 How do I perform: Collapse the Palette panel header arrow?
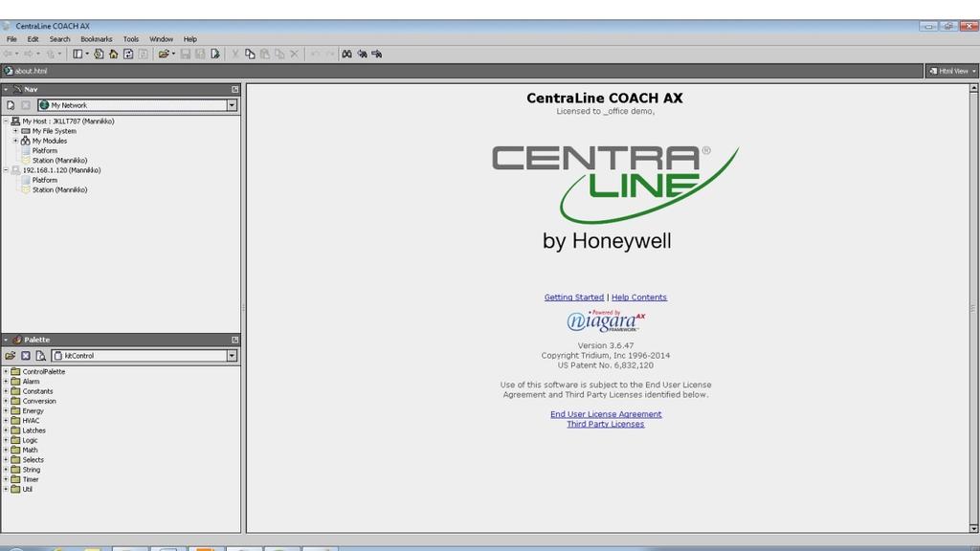[6, 340]
